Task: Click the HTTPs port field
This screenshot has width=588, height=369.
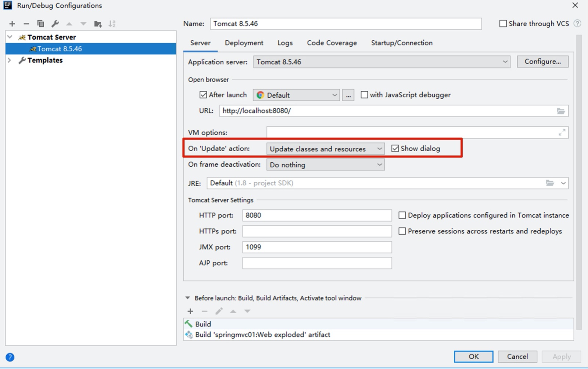Action: (317, 231)
